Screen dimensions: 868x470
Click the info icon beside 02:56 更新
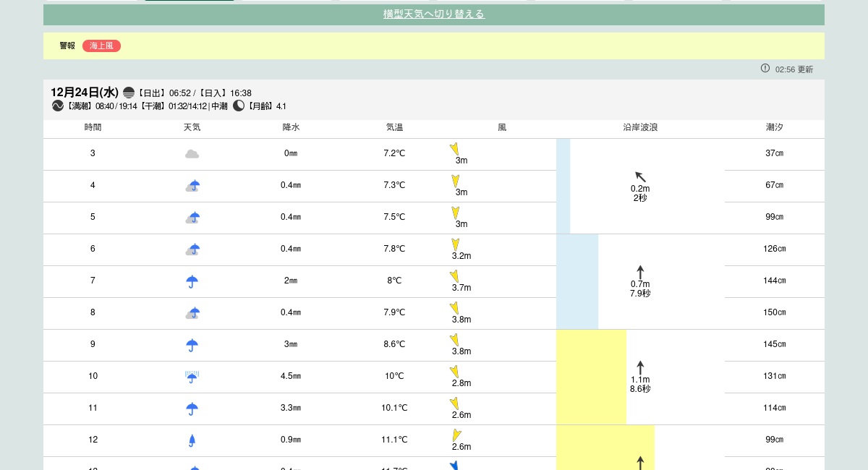point(765,68)
